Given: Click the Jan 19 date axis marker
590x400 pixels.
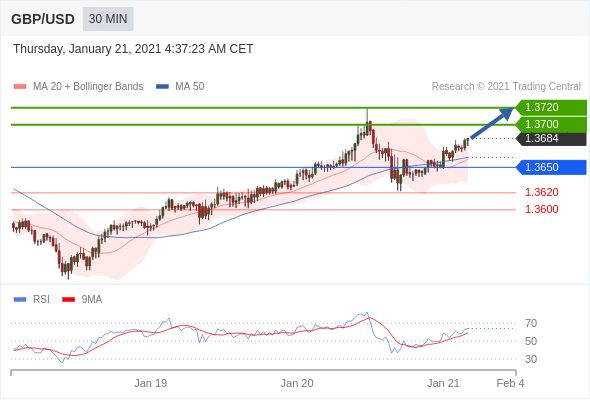Looking at the screenshot, I should 151,383.
